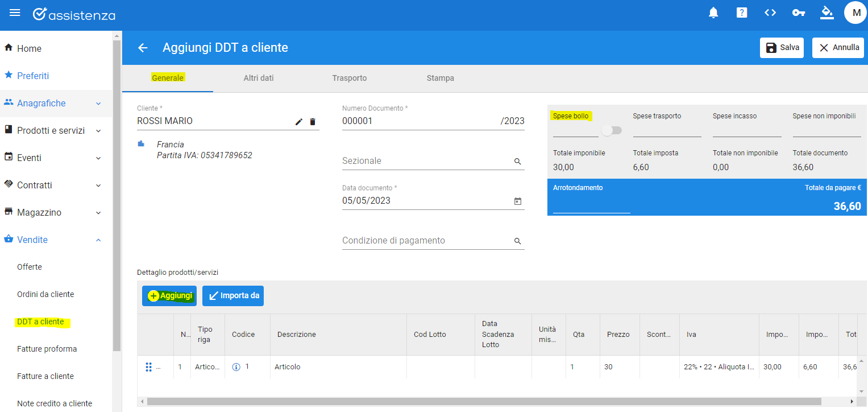The width and height of the screenshot is (868, 412).
Task: Switch to the Altri dati tab
Action: coord(259,78)
